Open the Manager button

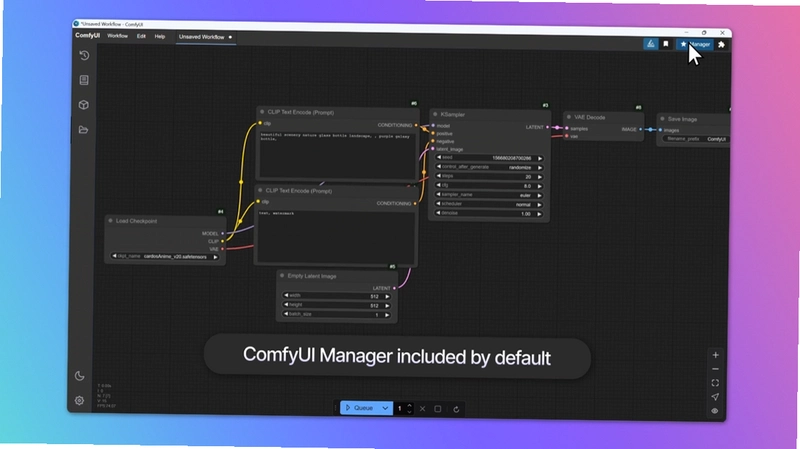click(695, 44)
